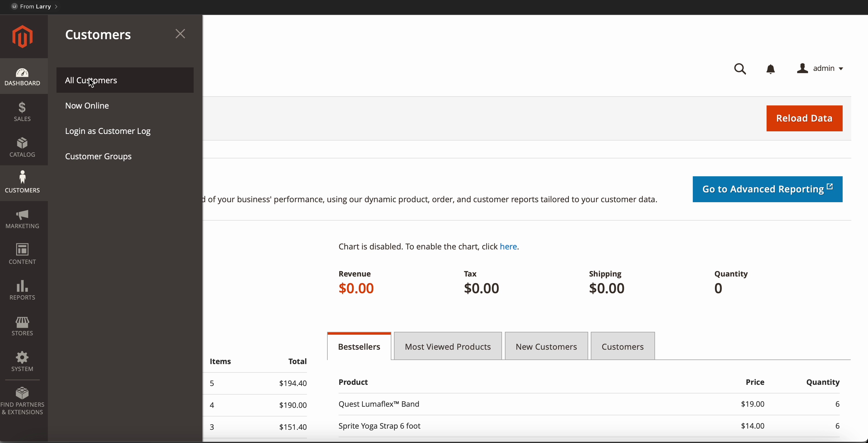Screen dimensions: 868x443
Task: Click the Magento logo icon
Action: 22,36
